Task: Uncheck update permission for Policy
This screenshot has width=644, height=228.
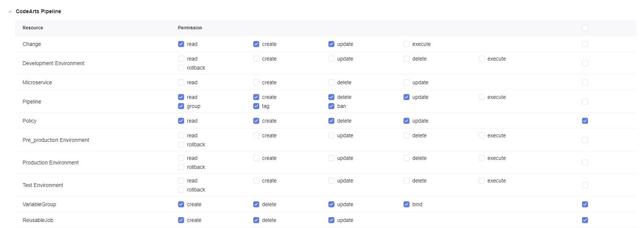Action: [x=407, y=121]
